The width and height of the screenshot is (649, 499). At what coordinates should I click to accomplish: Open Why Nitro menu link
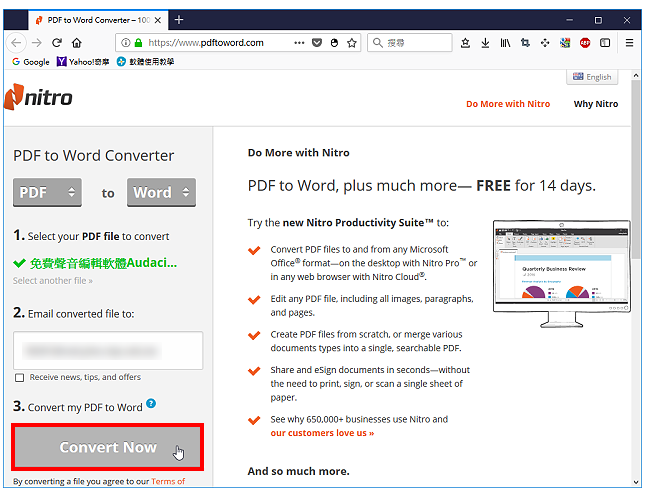(596, 104)
